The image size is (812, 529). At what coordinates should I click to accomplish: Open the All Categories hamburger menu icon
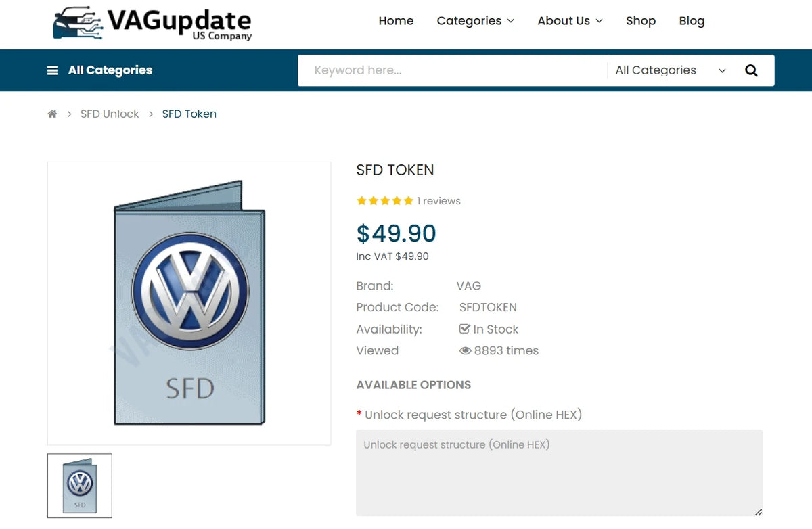pyautogui.click(x=52, y=70)
